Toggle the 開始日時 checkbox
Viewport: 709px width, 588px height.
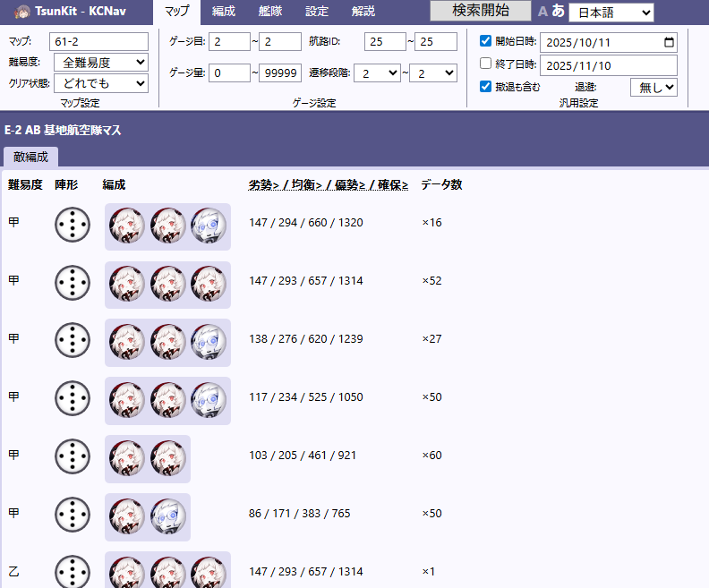pyautogui.click(x=485, y=40)
